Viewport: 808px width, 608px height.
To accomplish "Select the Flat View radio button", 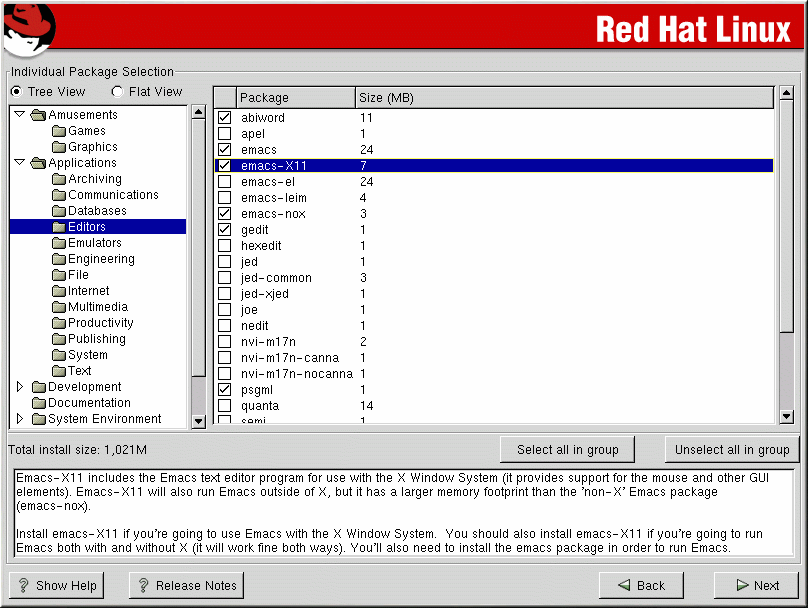I will tap(118, 92).
